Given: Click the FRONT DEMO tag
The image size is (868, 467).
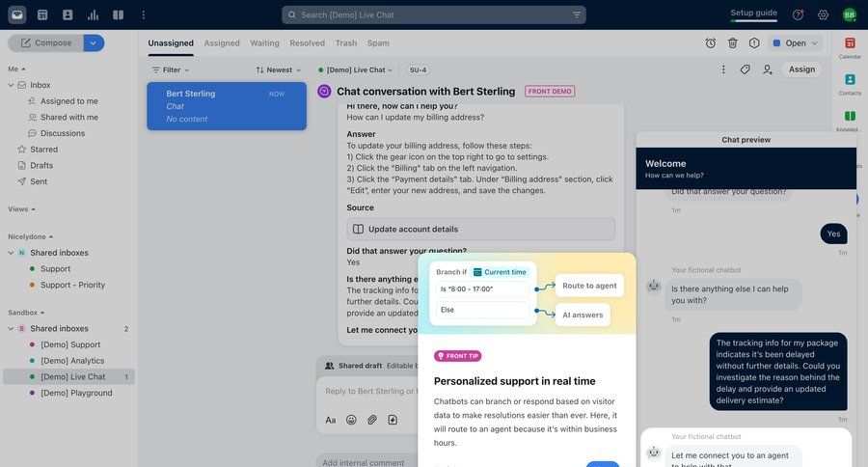Looking at the screenshot, I should point(550,92).
